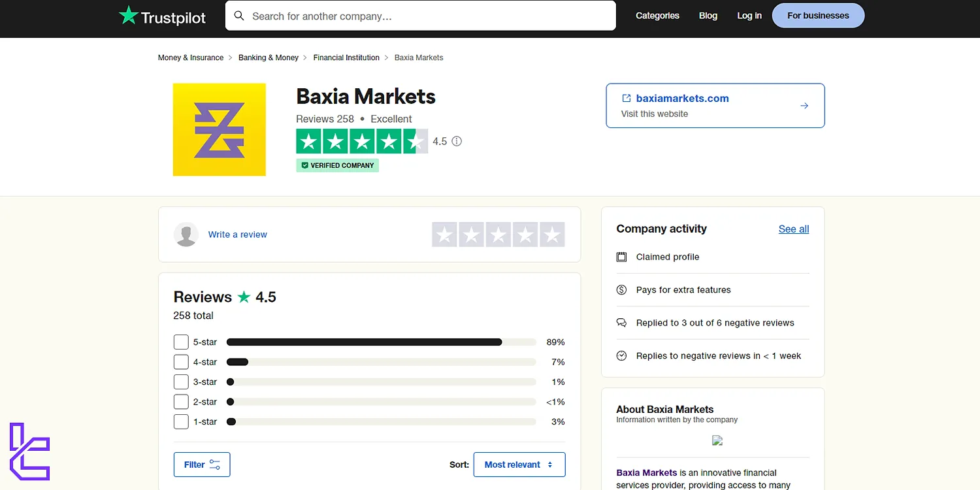
Task: Click the 2-star rating bar
Action: pyautogui.click(x=382, y=402)
